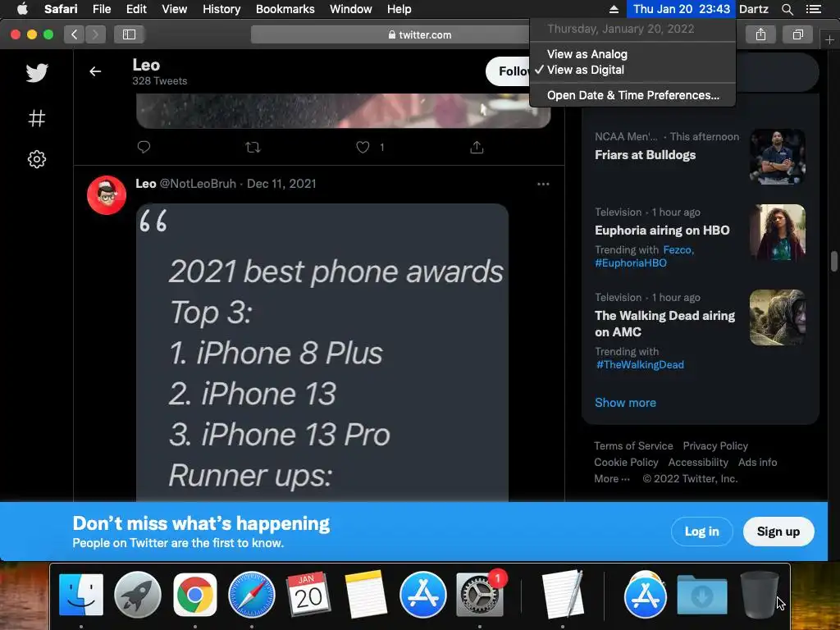Open Friars at Bulldogs trend
Screen dimensions: 840x630
pyautogui.click(x=645, y=155)
